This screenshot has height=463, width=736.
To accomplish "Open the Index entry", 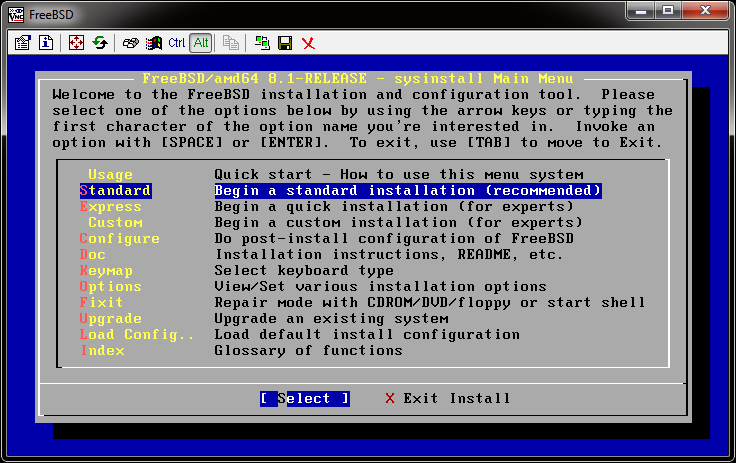I will click(x=102, y=350).
